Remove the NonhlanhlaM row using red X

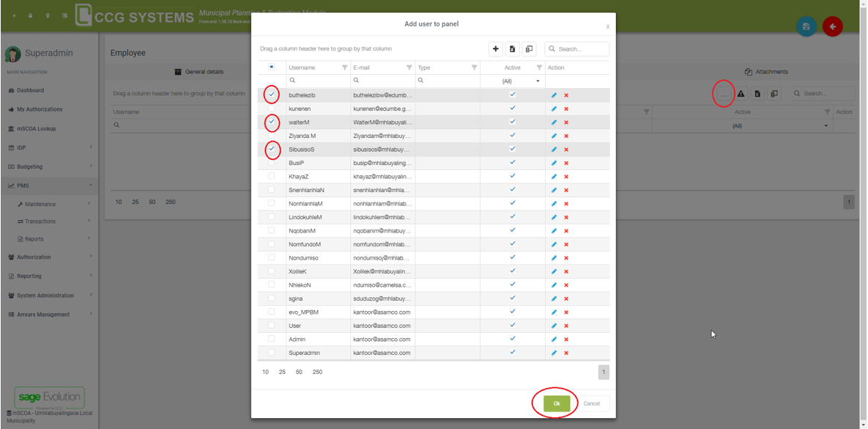tap(566, 204)
